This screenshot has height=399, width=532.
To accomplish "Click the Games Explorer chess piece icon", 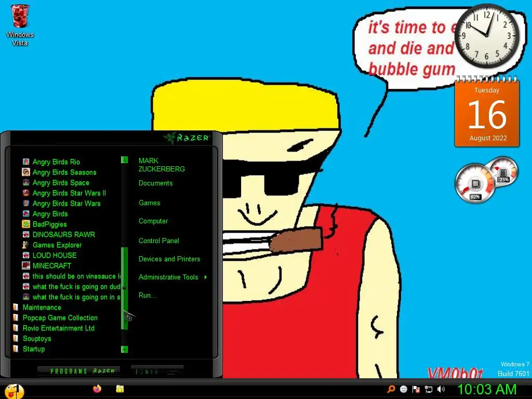I will coord(26,245).
